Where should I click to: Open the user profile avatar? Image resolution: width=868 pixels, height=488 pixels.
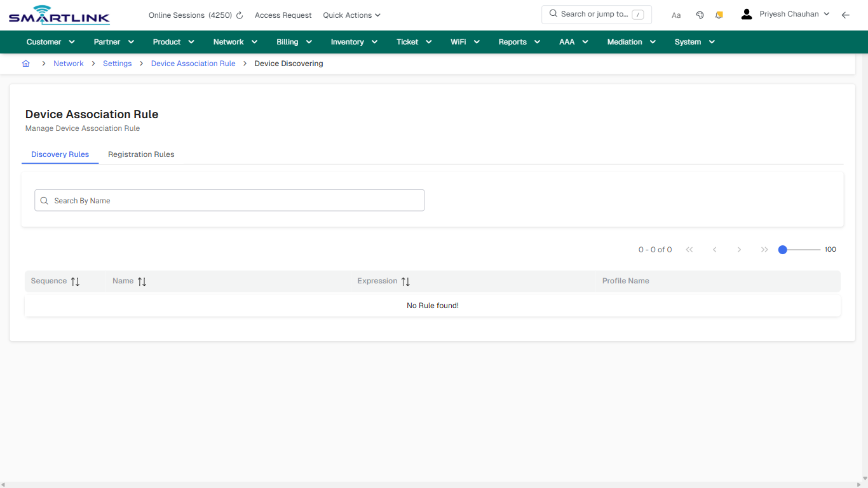point(746,13)
